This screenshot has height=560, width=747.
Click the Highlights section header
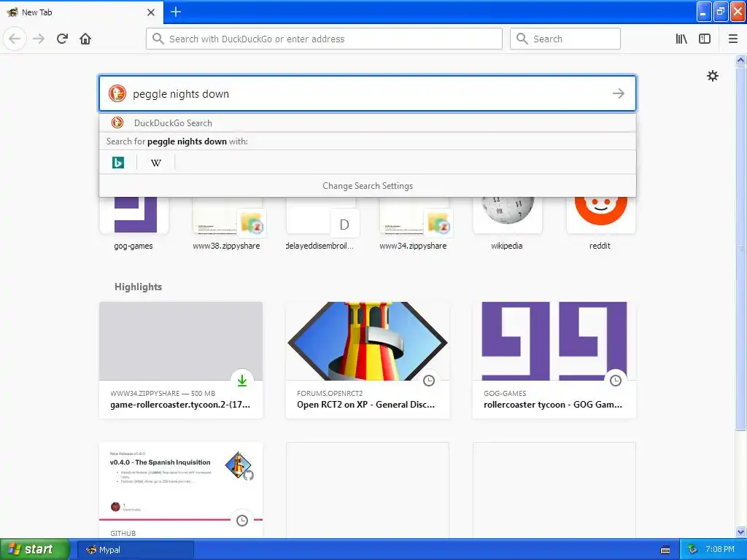pos(138,287)
